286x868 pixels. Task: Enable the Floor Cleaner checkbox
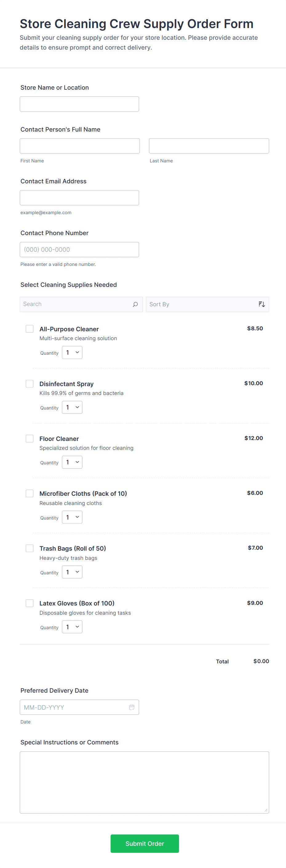pyautogui.click(x=29, y=438)
